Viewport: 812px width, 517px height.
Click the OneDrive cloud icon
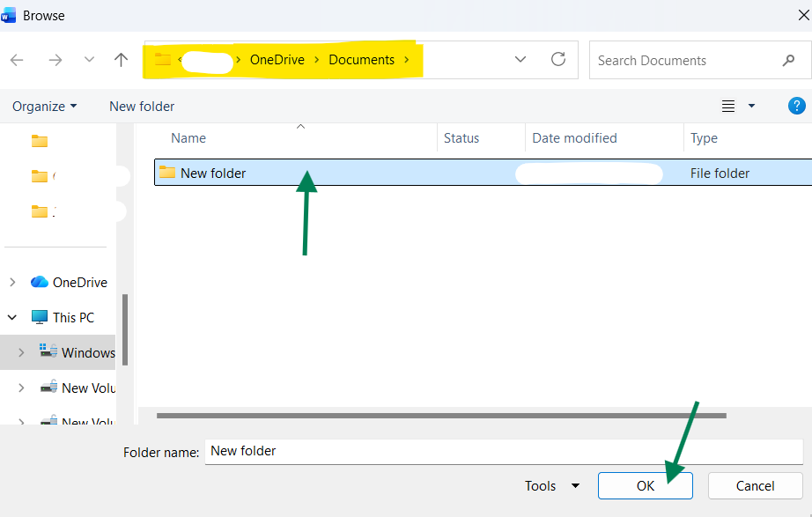click(40, 282)
